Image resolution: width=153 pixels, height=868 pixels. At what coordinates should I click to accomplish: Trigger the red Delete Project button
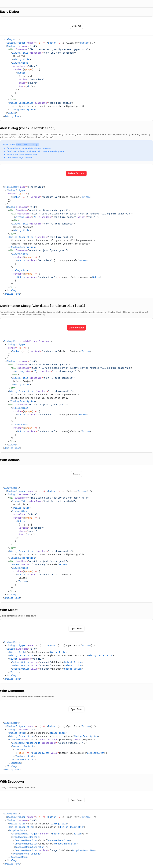pyautogui.click(x=76, y=327)
